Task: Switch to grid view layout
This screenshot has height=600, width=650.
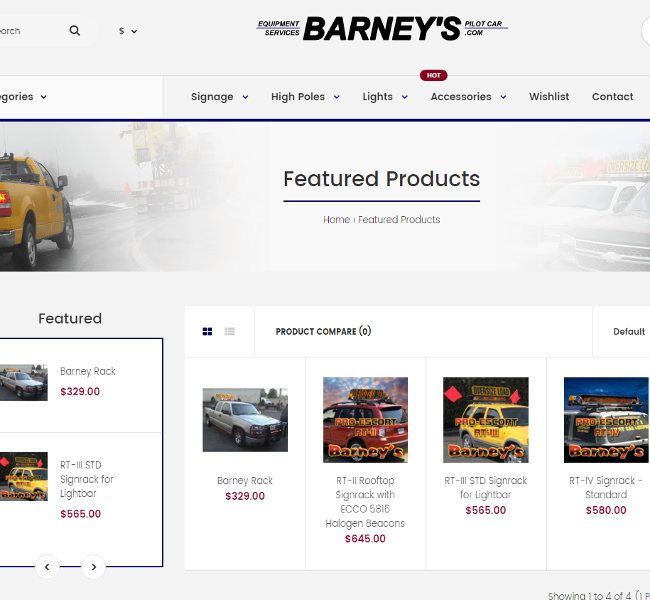Action: click(x=207, y=332)
